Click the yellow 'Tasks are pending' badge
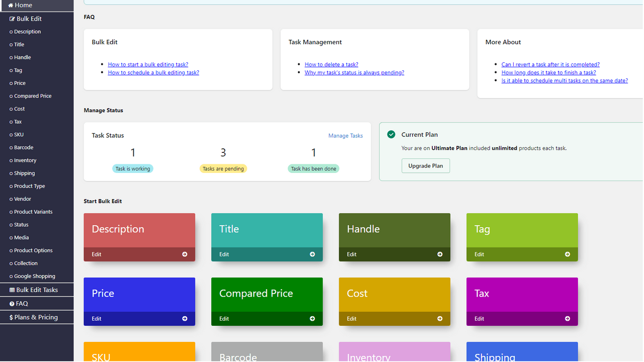Screen dimensions: 644x362 coord(223,168)
